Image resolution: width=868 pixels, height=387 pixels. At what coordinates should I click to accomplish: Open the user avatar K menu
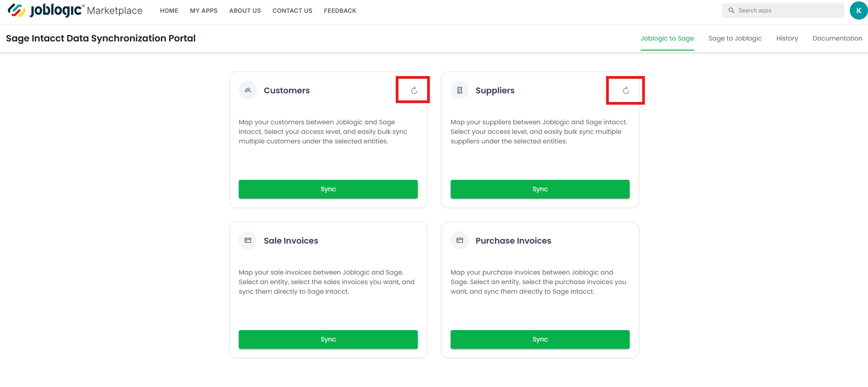click(858, 10)
